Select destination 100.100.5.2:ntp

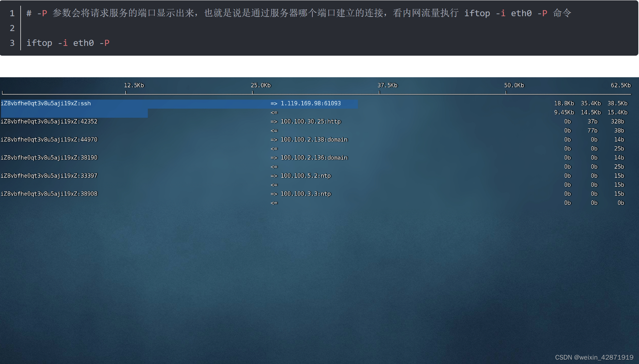click(x=306, y=176)
